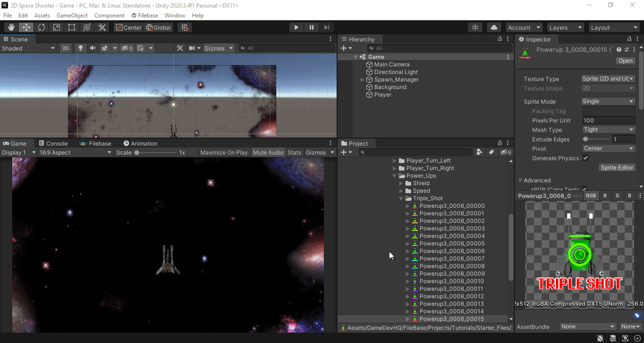Viewport: 644px width, 343px height.
Task: Select the Scale tool
Action: pos(57,27)
